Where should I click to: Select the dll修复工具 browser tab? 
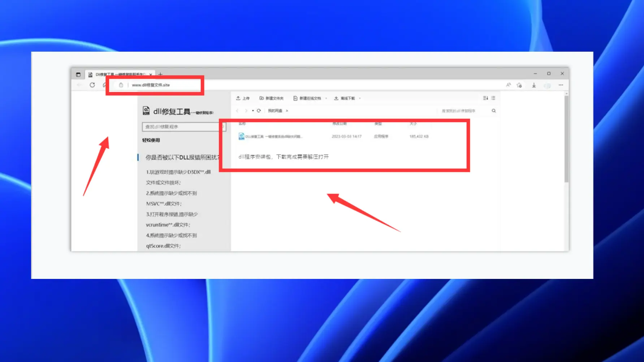(120, 74)
